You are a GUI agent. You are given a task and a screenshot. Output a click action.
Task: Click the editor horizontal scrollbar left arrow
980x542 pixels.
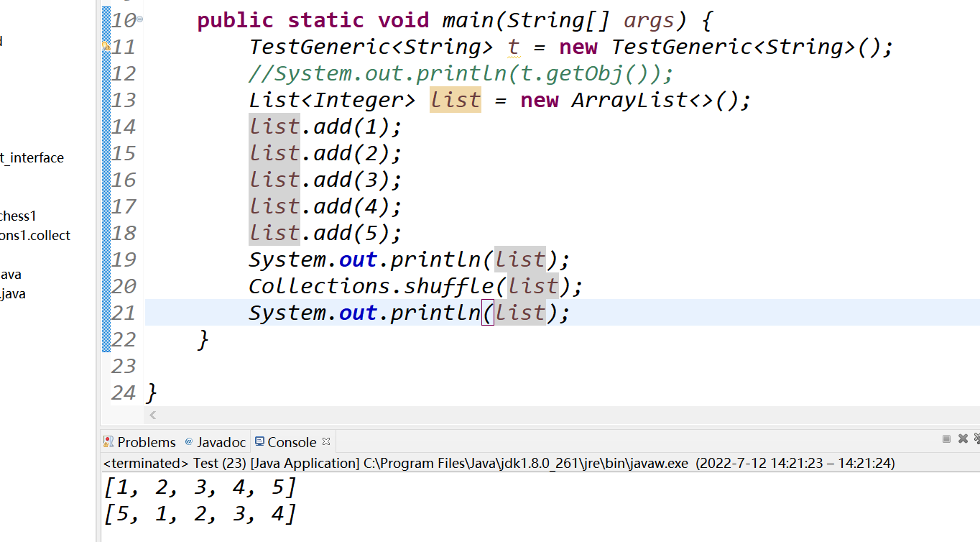point(152,415)
